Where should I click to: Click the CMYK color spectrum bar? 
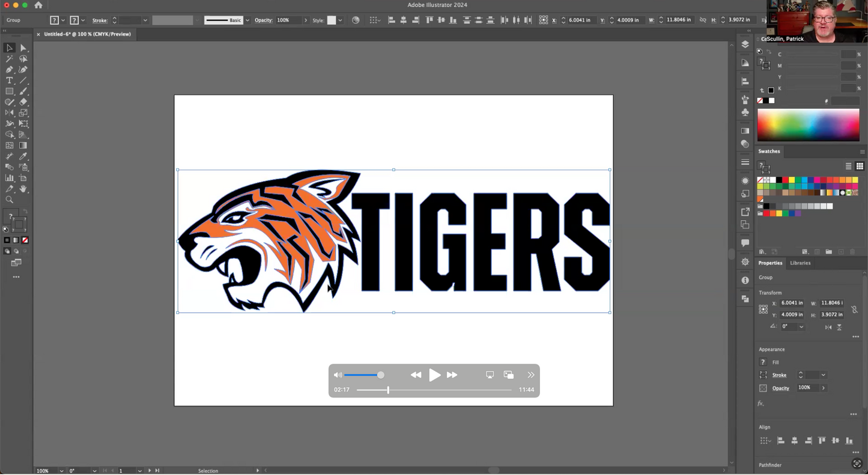[808, 126]
